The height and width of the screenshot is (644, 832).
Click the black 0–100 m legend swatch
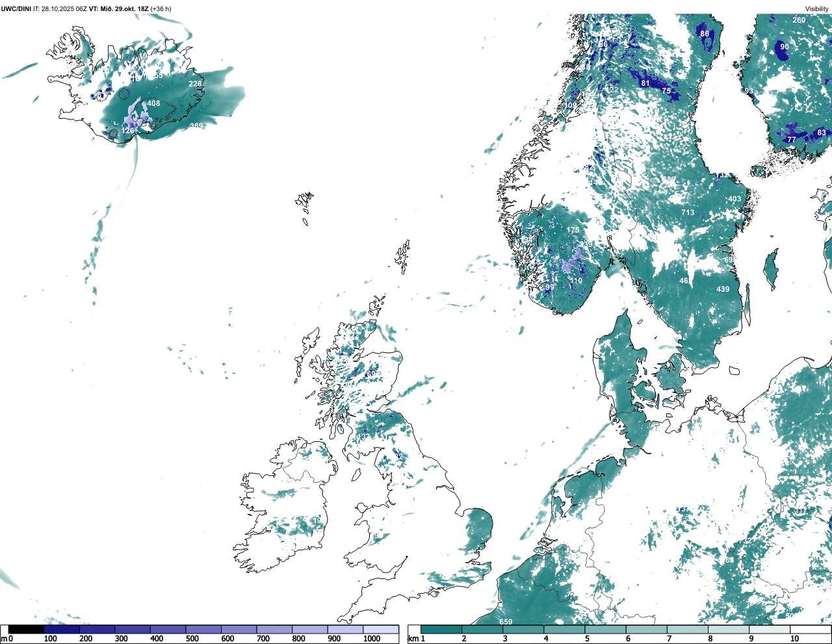click(26, 630)
